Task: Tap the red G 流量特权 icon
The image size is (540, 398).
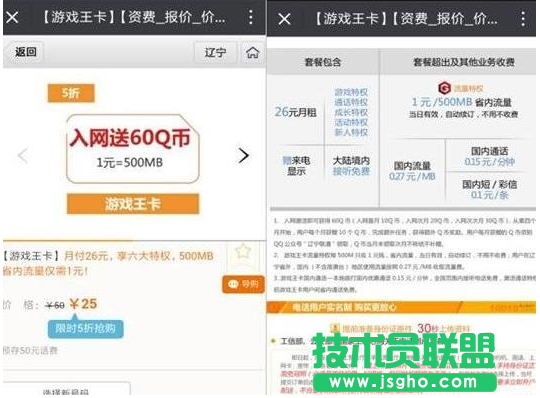Action: pos(444,88)
